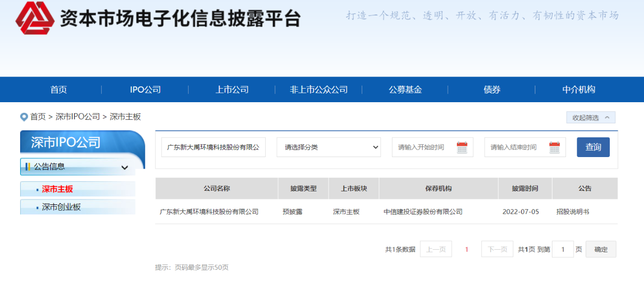Open the end date calendar icon

pyautogui.click(x=554, y=148)
